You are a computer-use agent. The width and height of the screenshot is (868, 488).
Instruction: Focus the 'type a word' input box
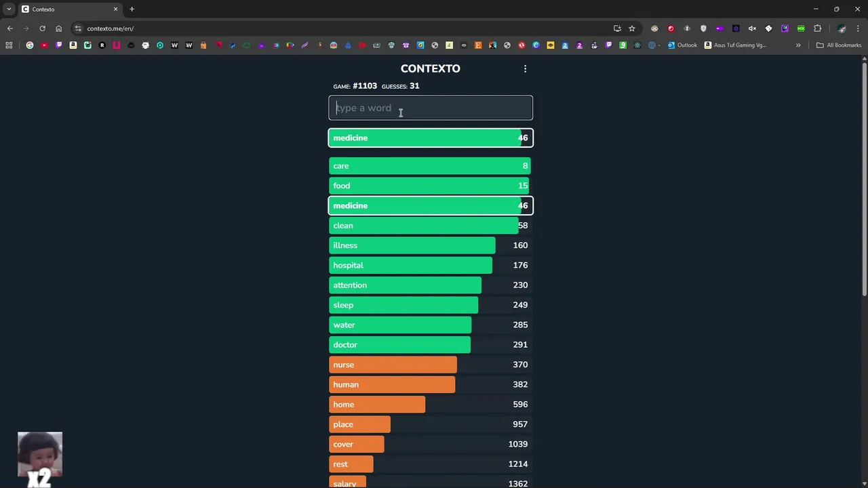click(431, 108)
